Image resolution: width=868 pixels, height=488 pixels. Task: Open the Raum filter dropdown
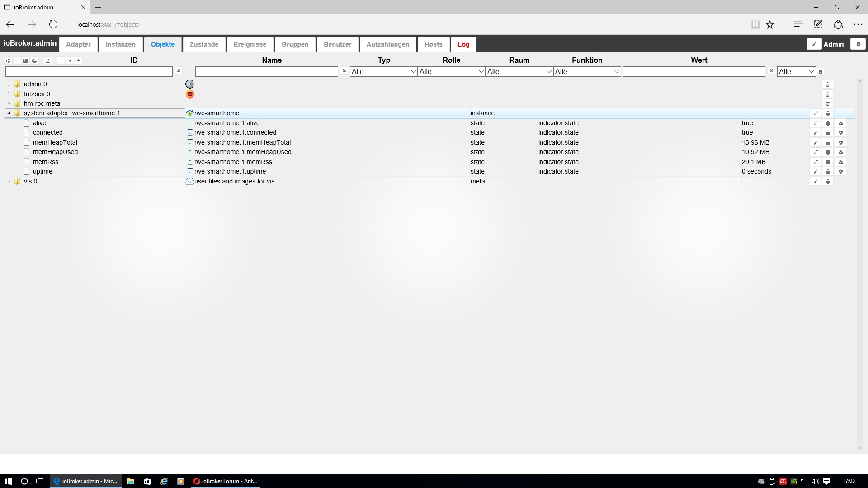point(519,71)
